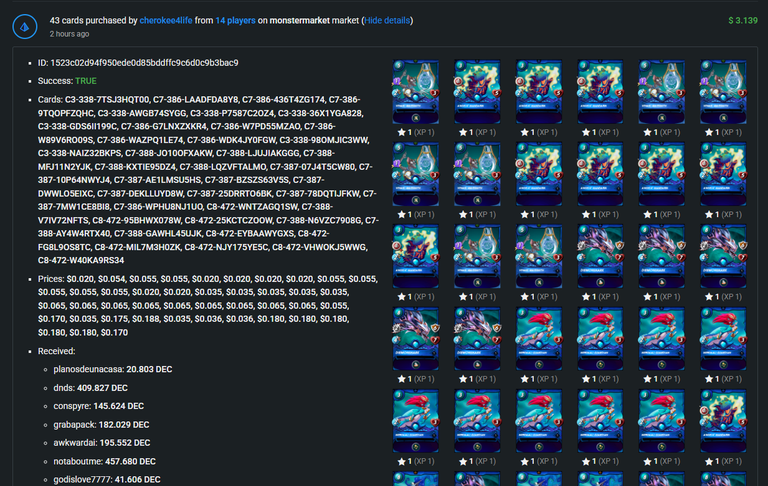
Task: Open the first card thumbnail in the second row
Action: tap(415, 174)
